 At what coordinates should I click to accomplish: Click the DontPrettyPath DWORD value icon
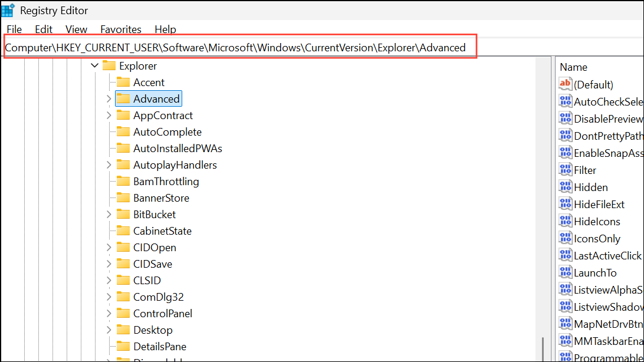[x=565, y=136]
